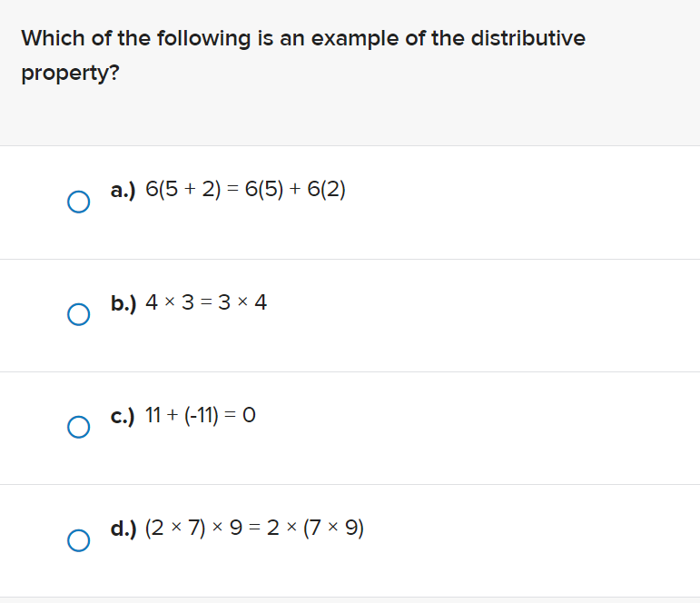Click the word 'property?' in the question
This screenshot has height=603, width=700.
[x=71, y=74]
